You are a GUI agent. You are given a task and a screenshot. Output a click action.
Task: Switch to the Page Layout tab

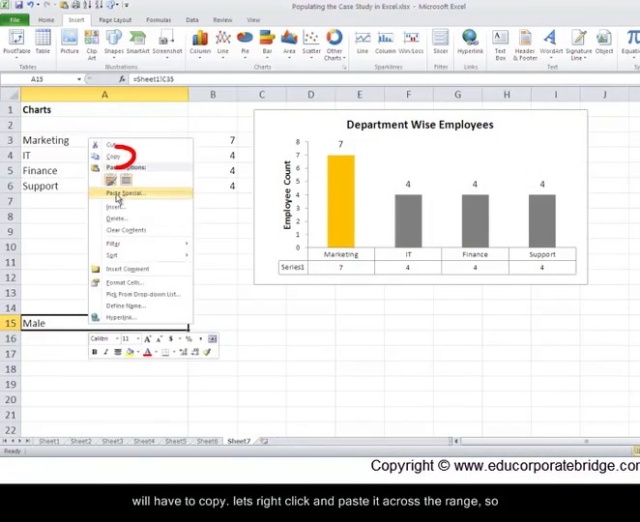[x=115, y=20]
